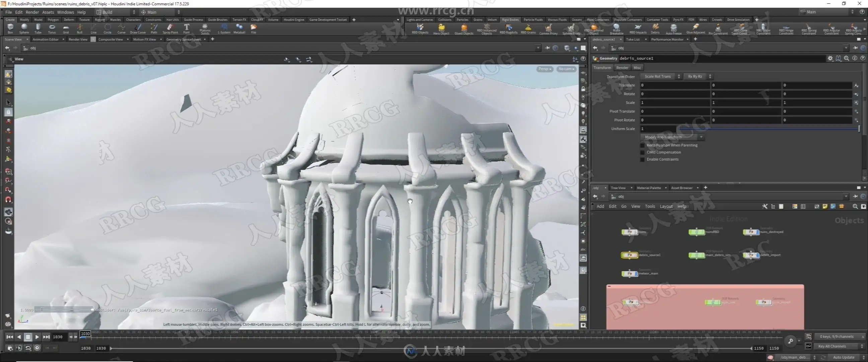Image resolution: width=868 pixels, height=362 pixels.
Task: Enable Keep Position When Parenting checkbox
Action: pos(643,145)
